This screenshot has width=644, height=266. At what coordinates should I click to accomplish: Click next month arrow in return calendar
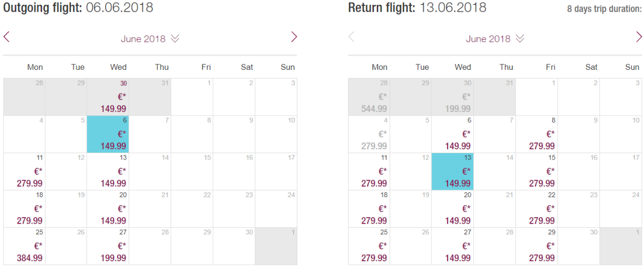(639, 37)
